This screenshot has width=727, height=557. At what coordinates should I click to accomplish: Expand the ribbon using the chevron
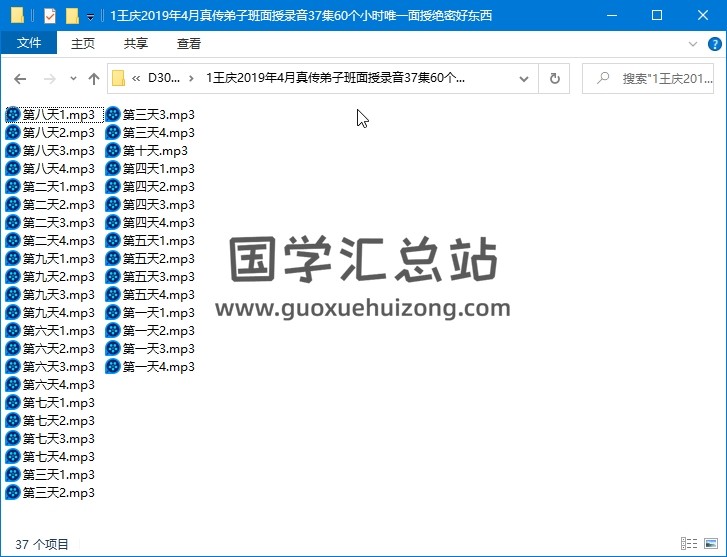tap(693, 44)
